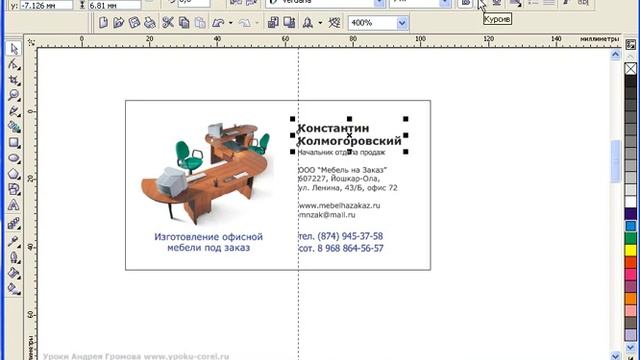640x360 pixels.
Task: Click the Undo arrow icon
Action: point(218,23)
